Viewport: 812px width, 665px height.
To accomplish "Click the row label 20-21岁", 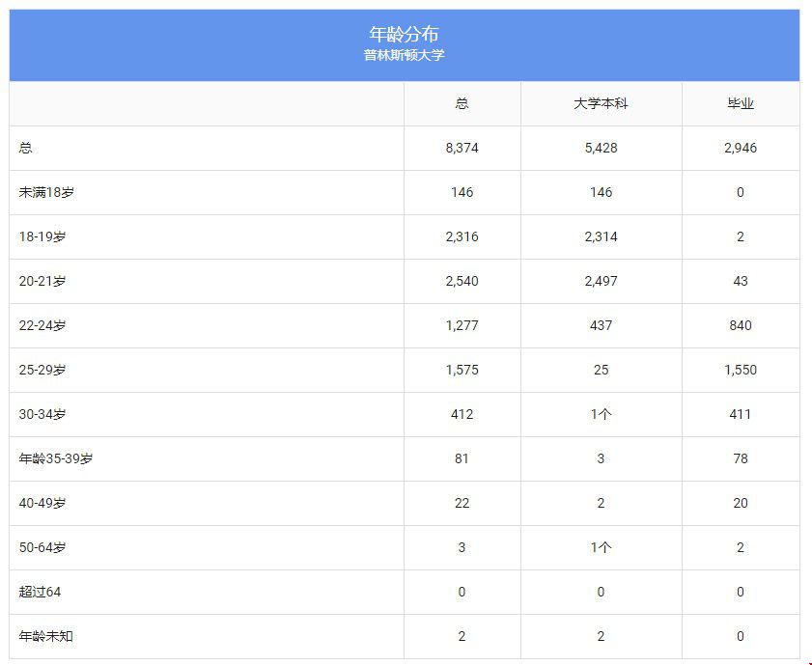I will [x=42, y=281].
